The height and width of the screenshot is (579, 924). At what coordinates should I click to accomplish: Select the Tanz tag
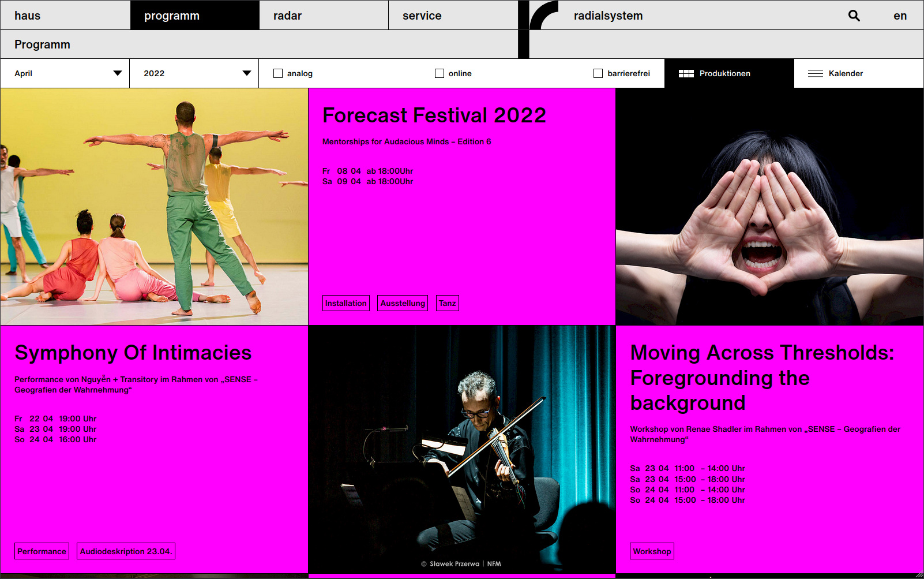pyautogui.click(x=447, y=303)
